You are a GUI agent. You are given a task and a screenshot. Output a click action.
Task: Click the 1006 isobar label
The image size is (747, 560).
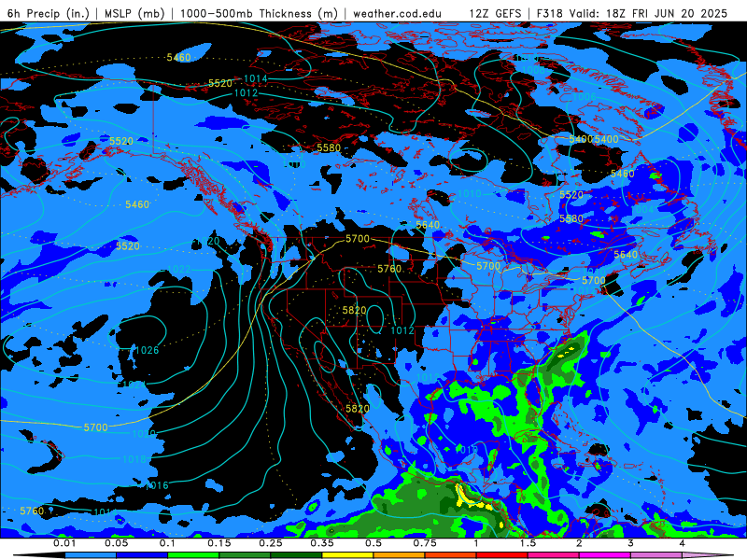[585, 97]
